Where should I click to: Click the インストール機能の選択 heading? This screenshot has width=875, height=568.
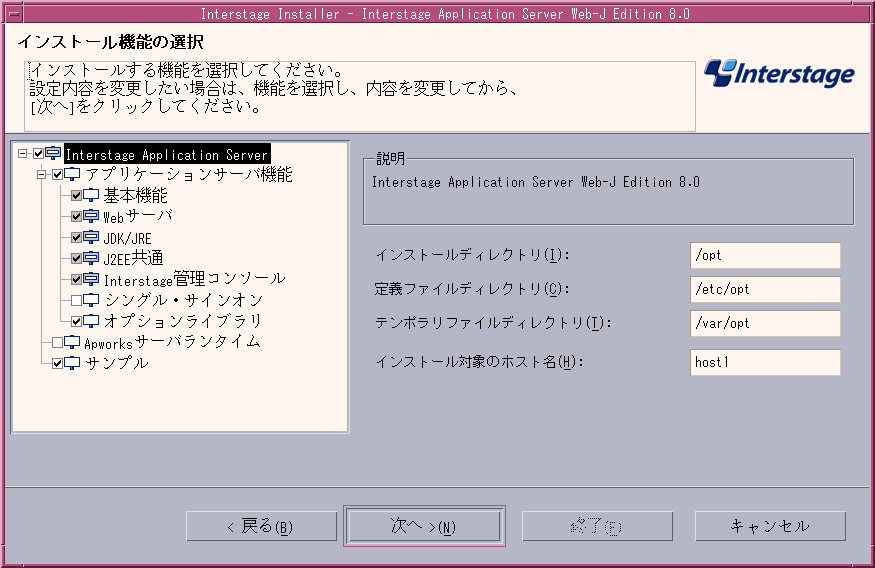110,42
